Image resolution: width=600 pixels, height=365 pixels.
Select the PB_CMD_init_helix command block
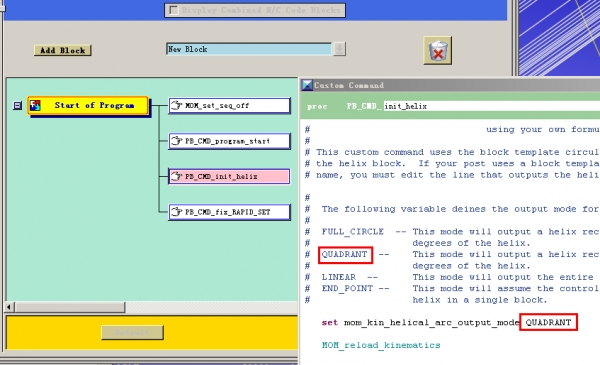[229, 176]
